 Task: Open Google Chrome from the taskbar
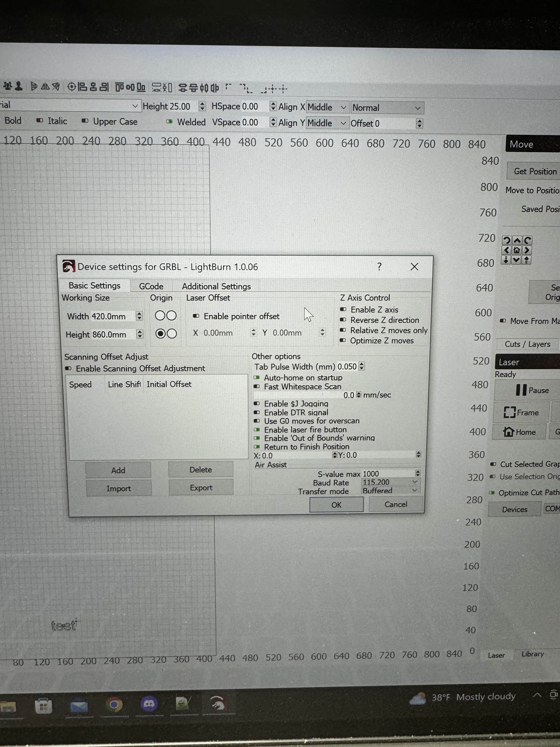[114, 704]
